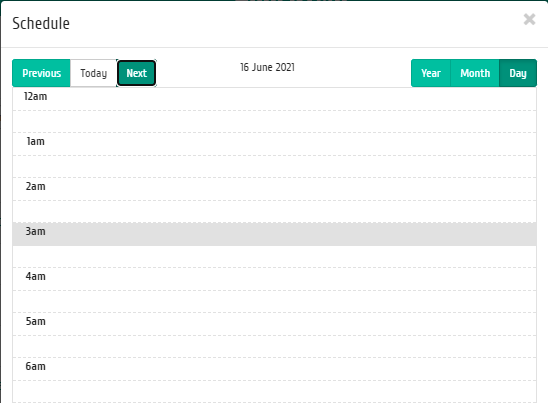
Task: Select the 1am time slot row
Action: tap(274, 144)
